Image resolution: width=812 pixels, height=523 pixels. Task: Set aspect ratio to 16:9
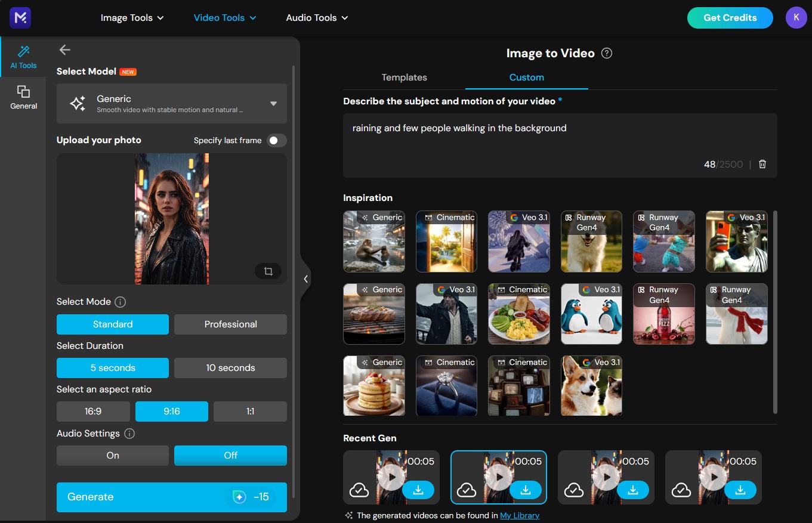pos(93,411)
